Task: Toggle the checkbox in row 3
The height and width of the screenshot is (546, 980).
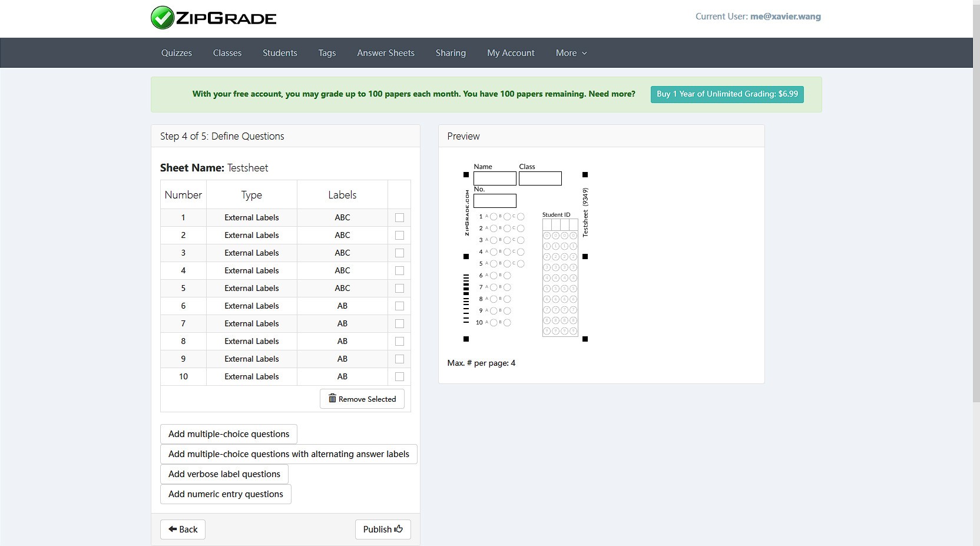Action: click(399, 253)
